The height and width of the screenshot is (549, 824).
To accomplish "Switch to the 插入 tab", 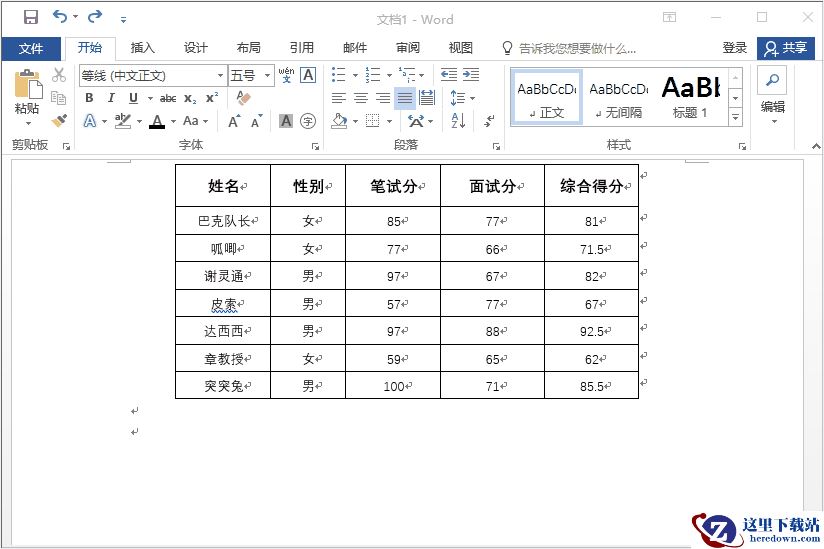I will click(142, 48).
